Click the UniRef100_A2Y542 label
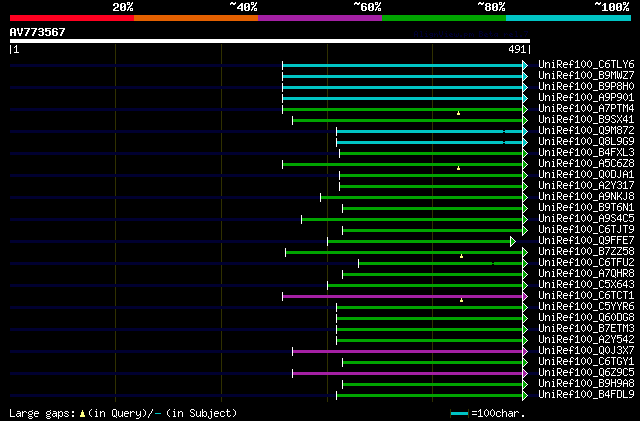The width and height of the screenshot is (640, 421). (586, 340)
